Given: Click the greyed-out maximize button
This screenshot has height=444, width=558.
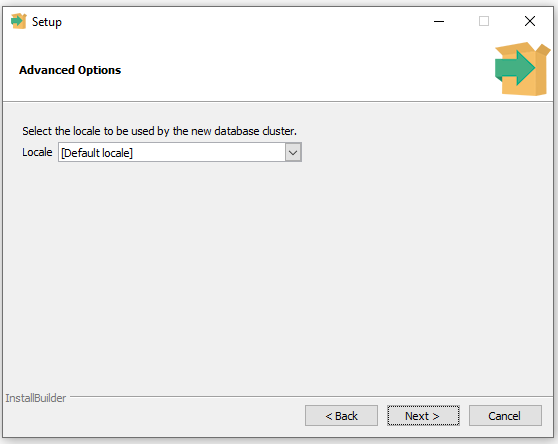Looking at the screenshot, I should tap(484, 21).
